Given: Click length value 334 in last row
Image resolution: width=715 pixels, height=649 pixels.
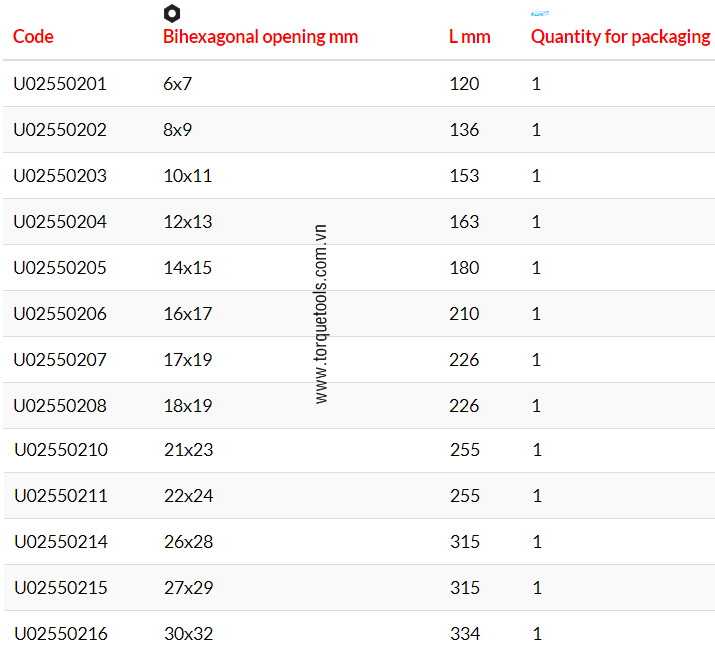Looking at the screenshot, I should [x=465, y=634].
